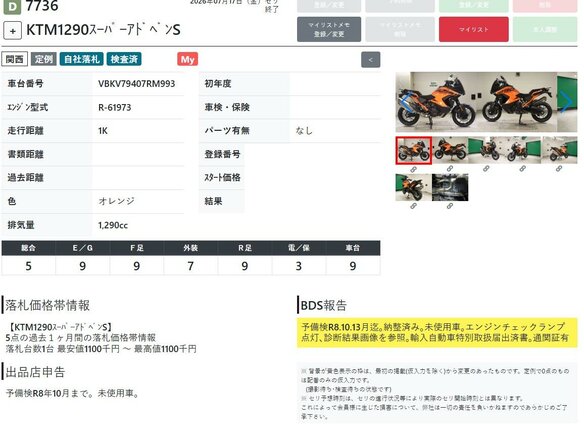This screenshot has height=438, width=584.
Task: Click the mileage value 1K
Action: click(103, 131)
